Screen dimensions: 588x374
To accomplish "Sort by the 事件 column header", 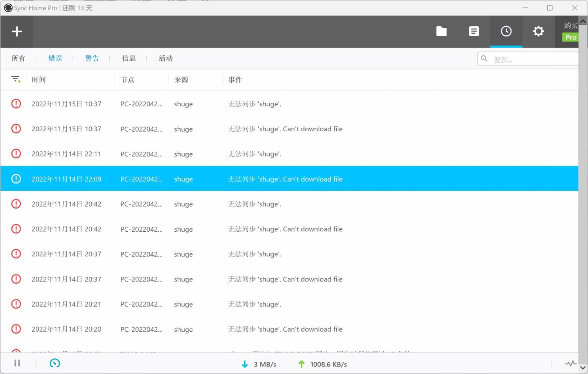I will [235, 80].
